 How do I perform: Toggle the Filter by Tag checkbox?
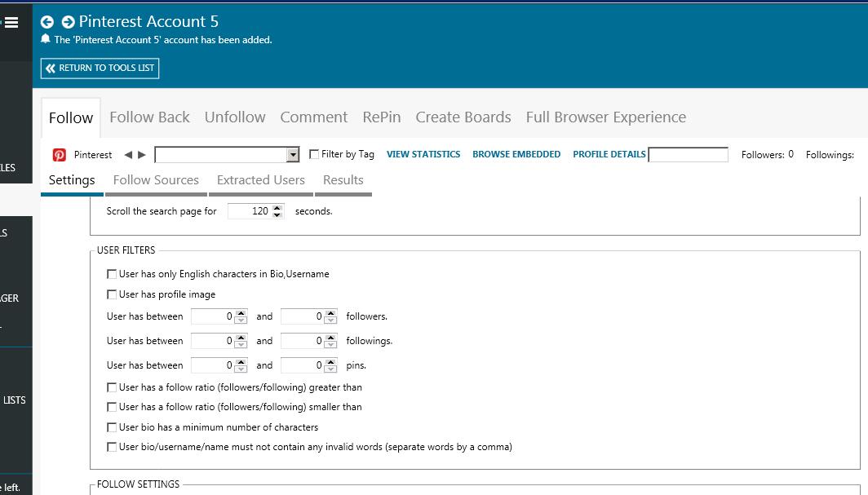pyautogui.click(x=314, y=154)
